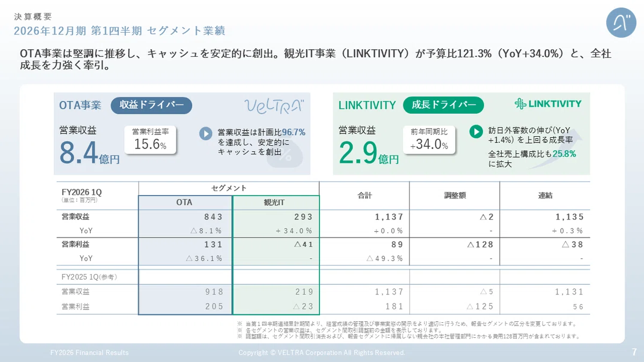Click the 8.4億円 OTA revenue figure
The width and height of the screenshot is (644, 362).
pos(89,153)
